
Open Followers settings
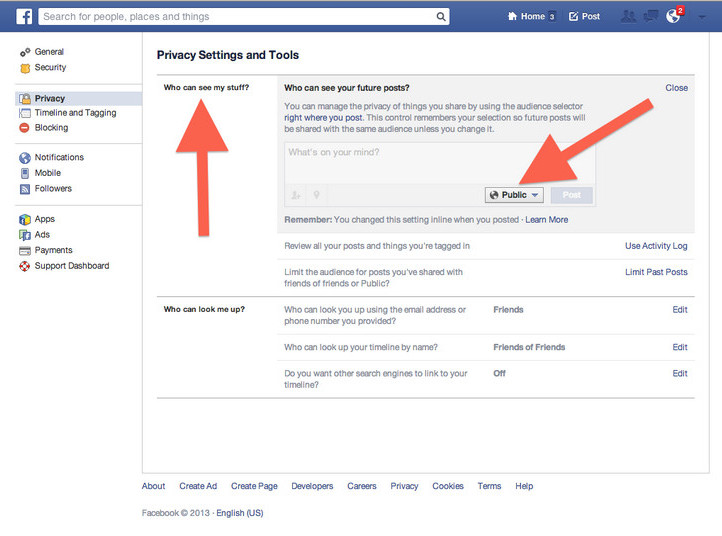[x=53, y=188]
